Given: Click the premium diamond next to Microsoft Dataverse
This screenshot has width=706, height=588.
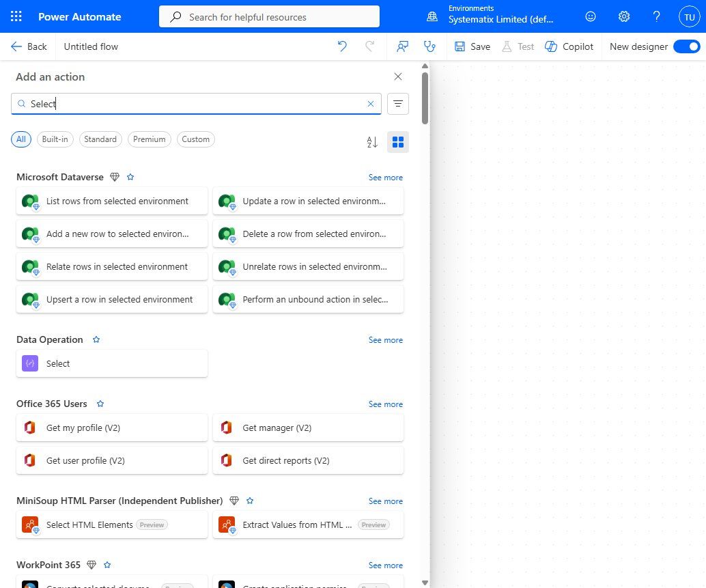Looking at the screenshot, I should [x=115, y=177].
